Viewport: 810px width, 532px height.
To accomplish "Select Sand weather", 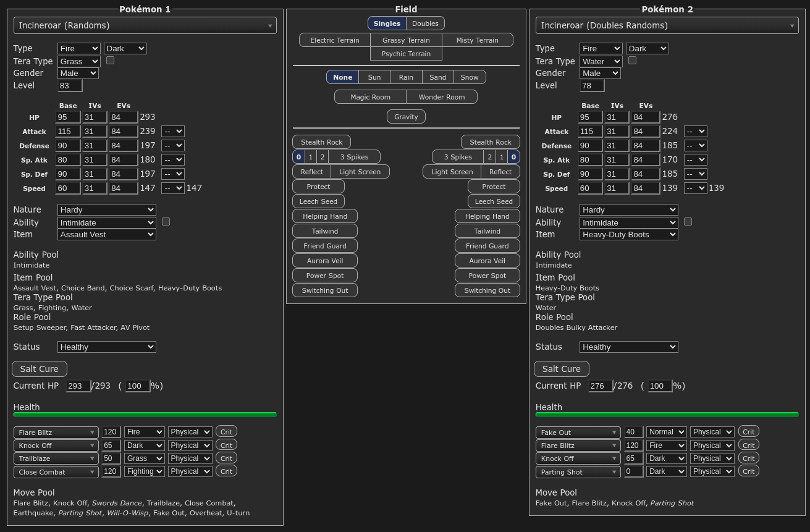I will [x=438, y=77].
